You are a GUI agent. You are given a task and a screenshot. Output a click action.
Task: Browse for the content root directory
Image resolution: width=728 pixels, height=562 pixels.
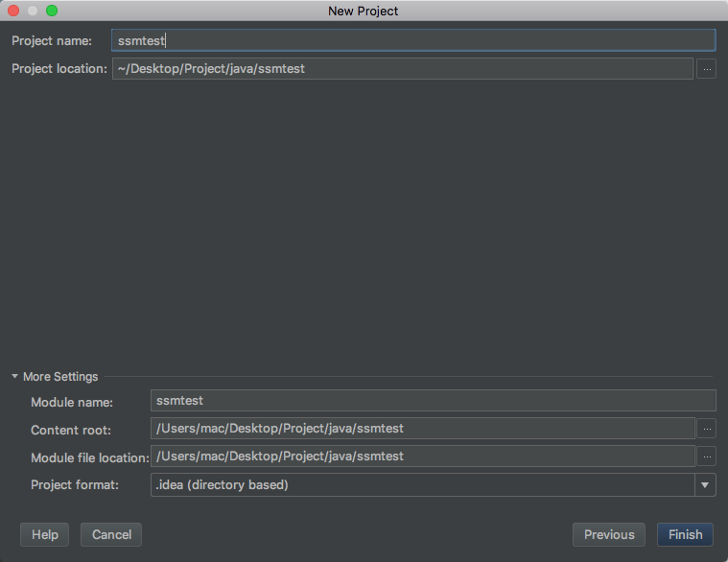coord(706,429)
